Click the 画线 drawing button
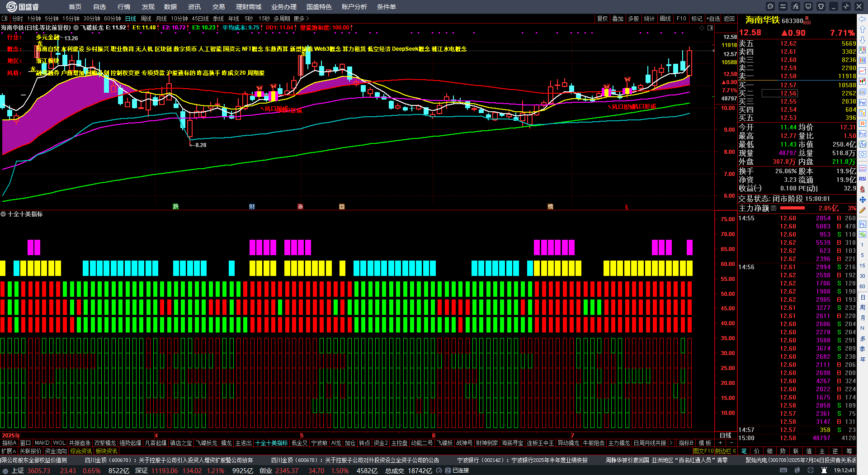The image size is (868, 475). pos(665,19)
